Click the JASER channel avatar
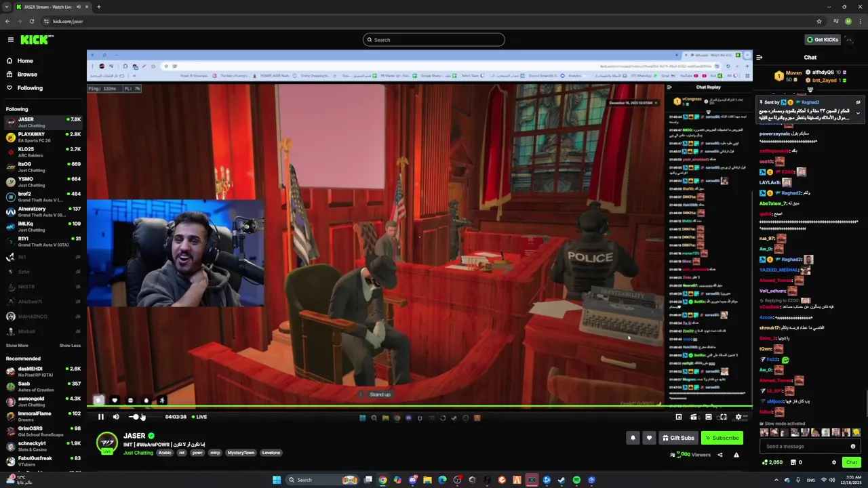The image size is (868, 488). tap(106, 443)
